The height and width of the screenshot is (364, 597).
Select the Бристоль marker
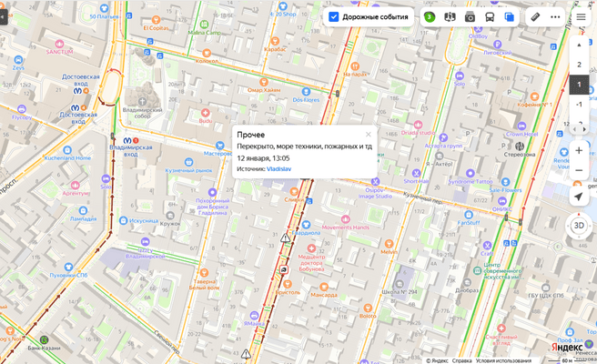point(288,284)
